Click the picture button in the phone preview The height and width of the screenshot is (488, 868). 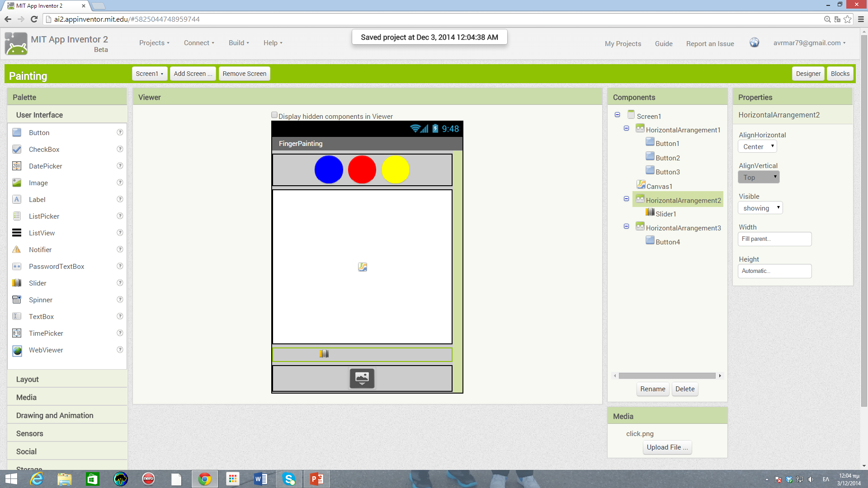tap(362, 378)
